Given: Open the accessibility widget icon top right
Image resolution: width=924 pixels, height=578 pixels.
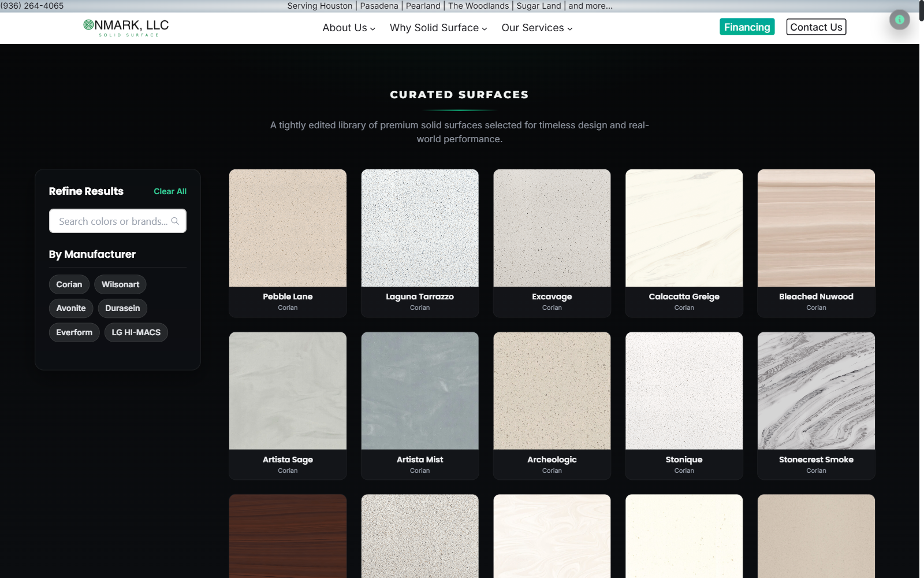Looking at the screenshot, I should click(900, 19).
